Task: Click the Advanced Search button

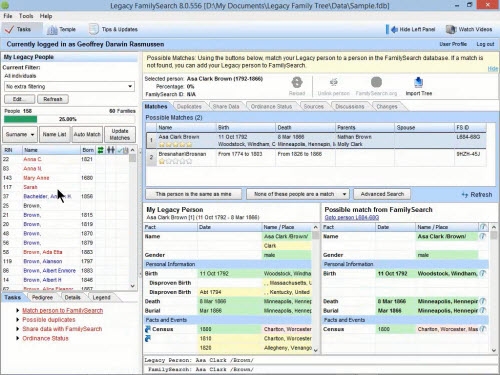Action: pos(382,194)
